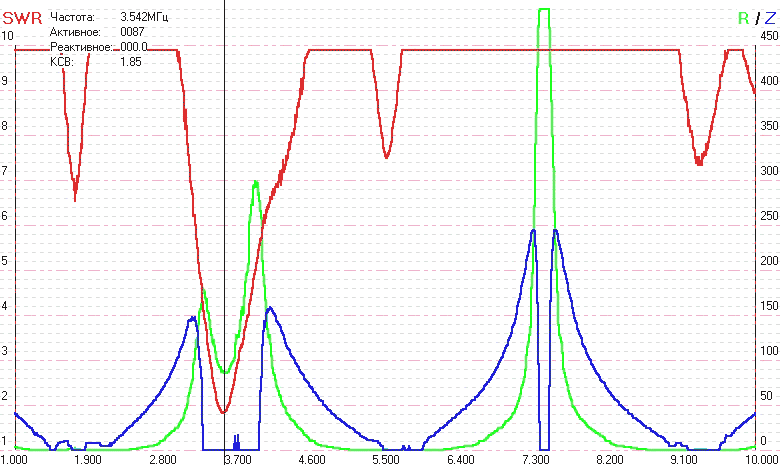Click the SWR scale label 7
780x465 pixels.
4,171
